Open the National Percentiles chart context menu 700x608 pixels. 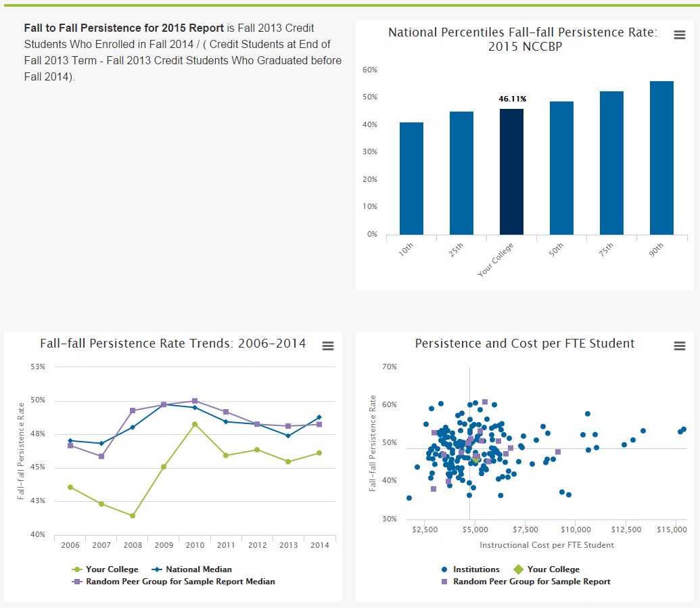pos(680,34)
